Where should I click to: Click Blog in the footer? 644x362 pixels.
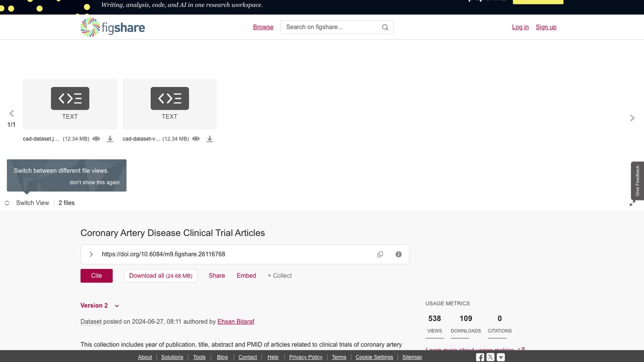click(x=222, y=357)
